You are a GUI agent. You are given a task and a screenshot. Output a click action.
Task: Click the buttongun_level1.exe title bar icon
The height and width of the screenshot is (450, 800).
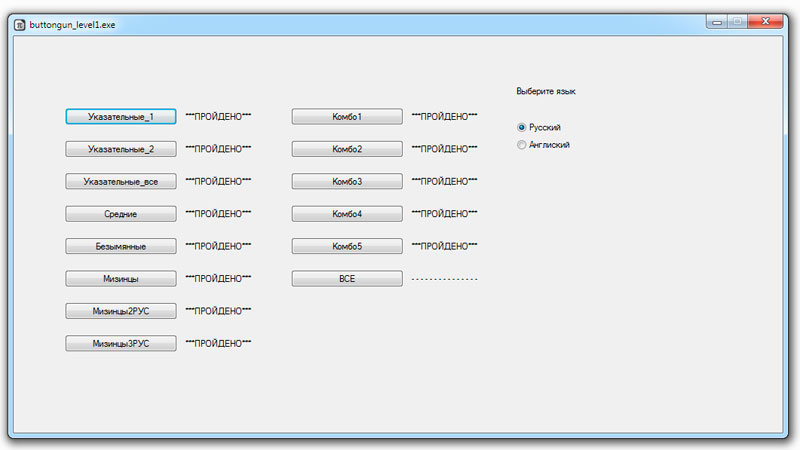pyautogui.click(x=19, y=24)
